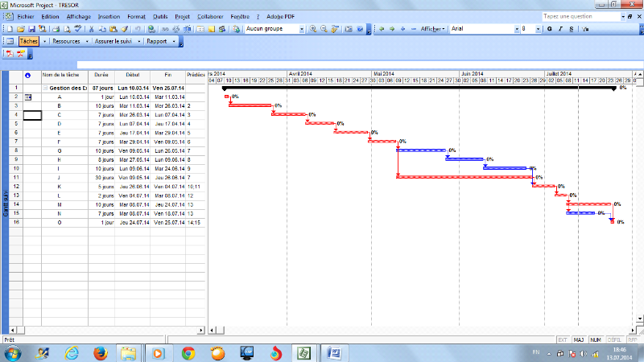The height and width of the screenshot is (362, 644).
Task: Open the Assurer le suivi dropdown arrow
Action: (x=138, y=42)
